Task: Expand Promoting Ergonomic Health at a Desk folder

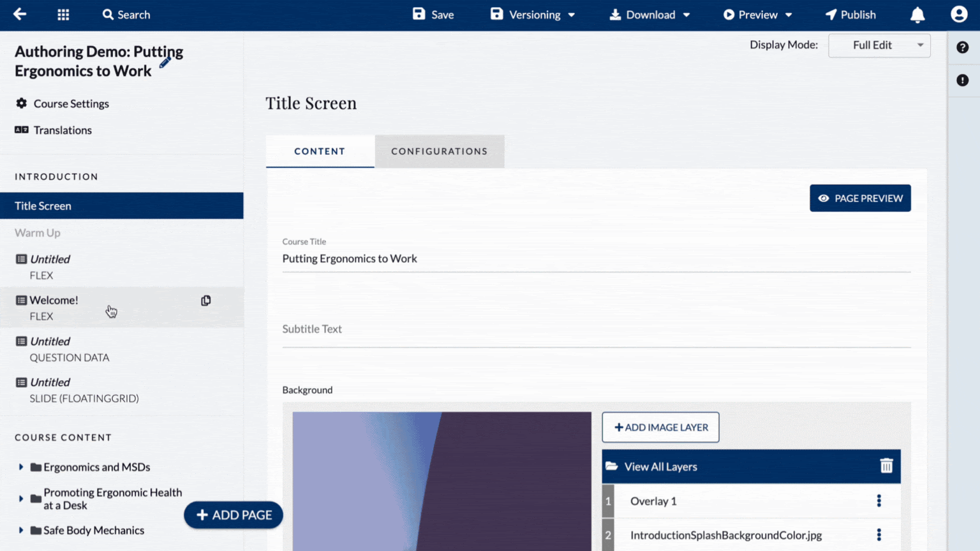Action: pyautogui.click(x=20, y=499)
